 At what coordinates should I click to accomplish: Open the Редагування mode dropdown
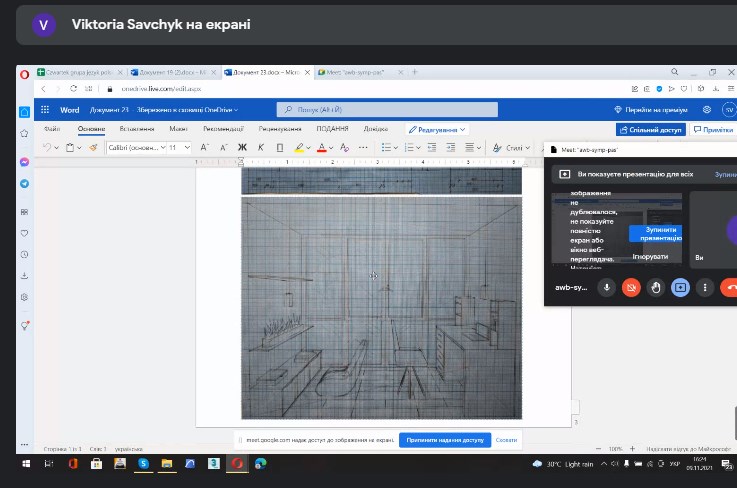[437, 129]
